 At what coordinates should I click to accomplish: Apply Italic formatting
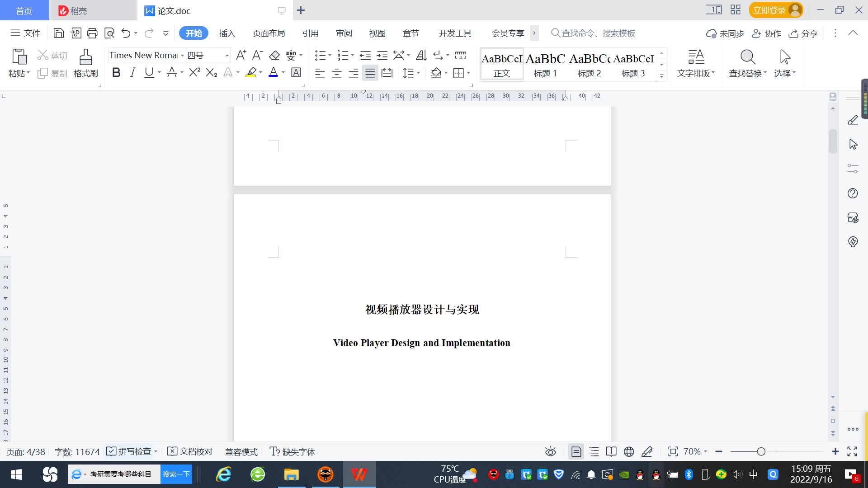pos(132,73)
